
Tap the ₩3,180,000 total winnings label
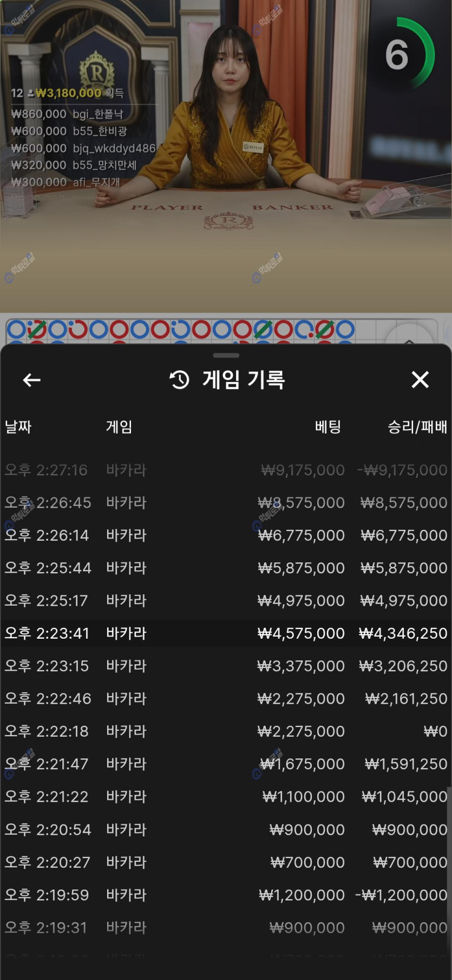click(x=69, y=93)
